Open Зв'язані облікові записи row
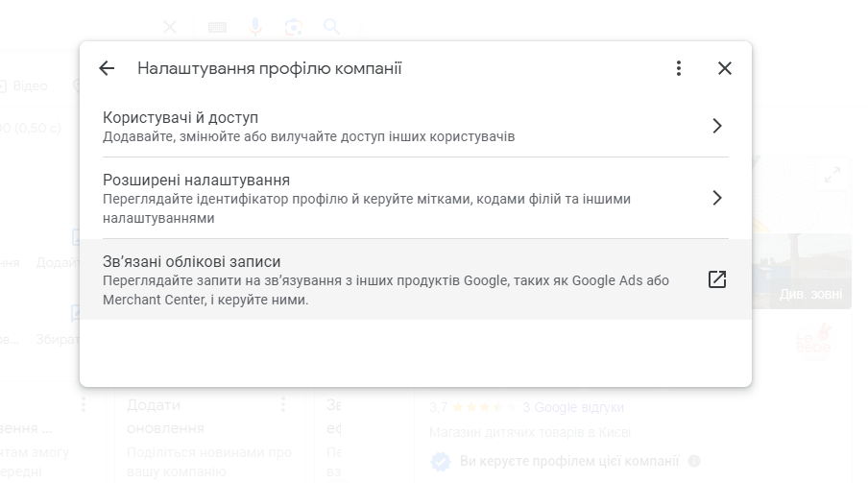The height and width of the screenshot is (483, 868). (384, 279)
